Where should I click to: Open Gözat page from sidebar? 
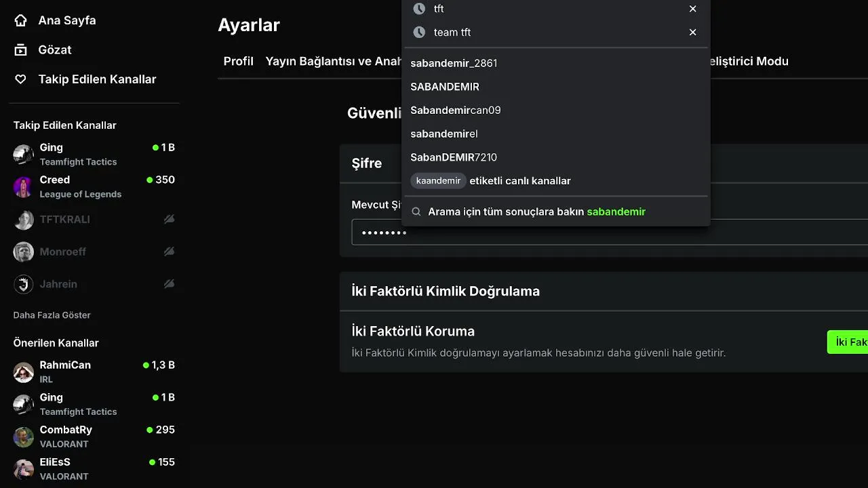pyautogui.click(x=55, y=49)
